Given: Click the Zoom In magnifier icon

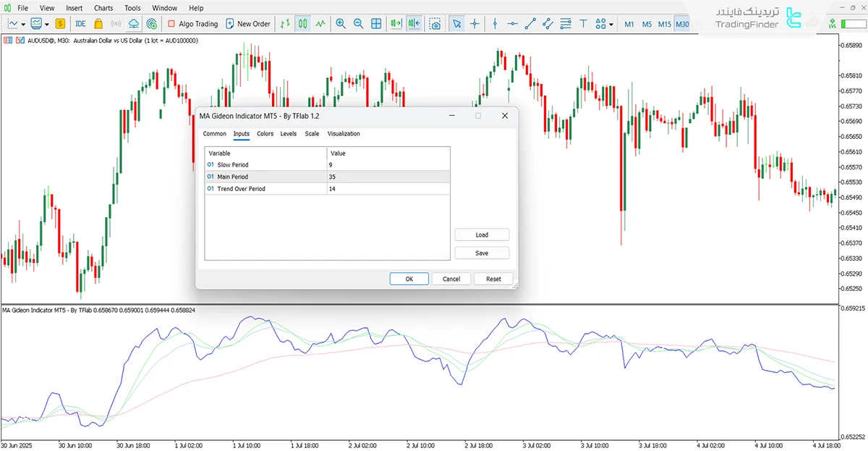Looking at the screenshot, I should 341,24.
